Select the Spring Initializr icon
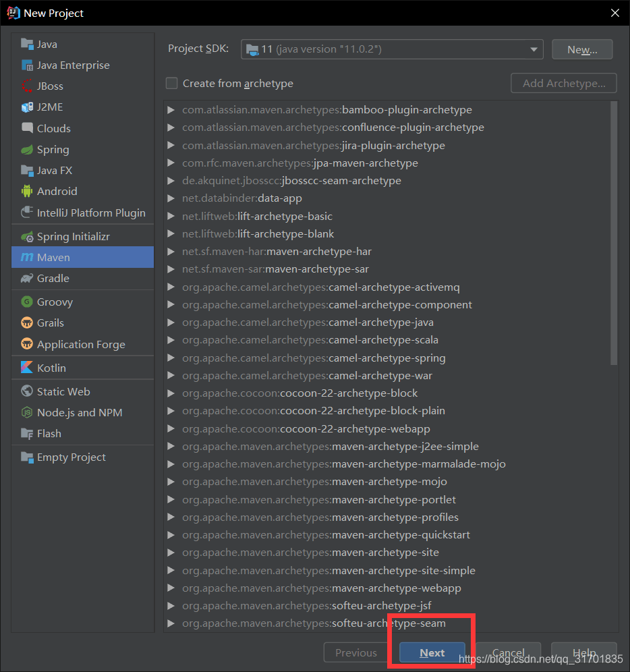 point(27,237)
